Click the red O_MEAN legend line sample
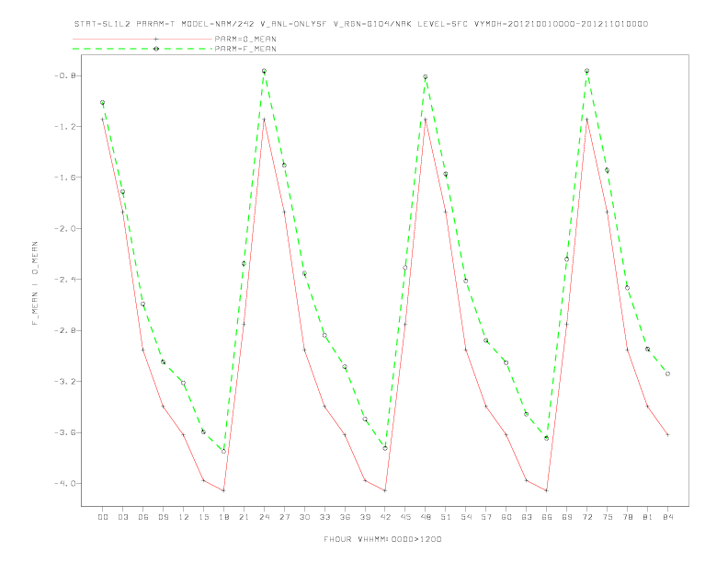Image resolution: width=728 pixels, height=563 pixels. pos(142,39)
